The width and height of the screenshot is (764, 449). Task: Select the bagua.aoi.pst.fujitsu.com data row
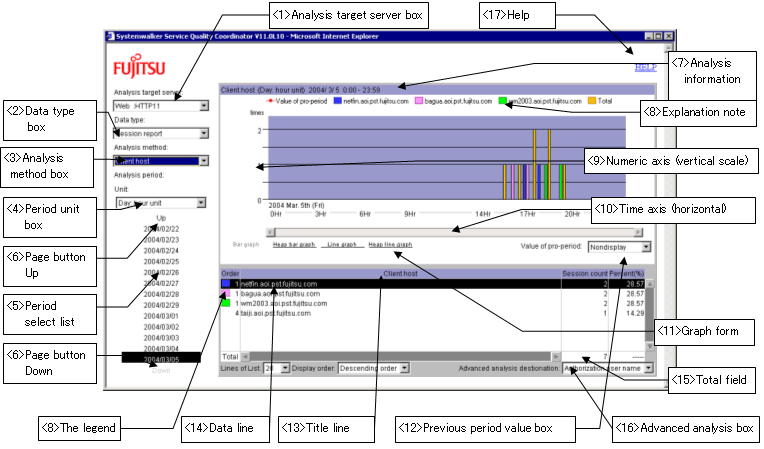click(433, 294)
